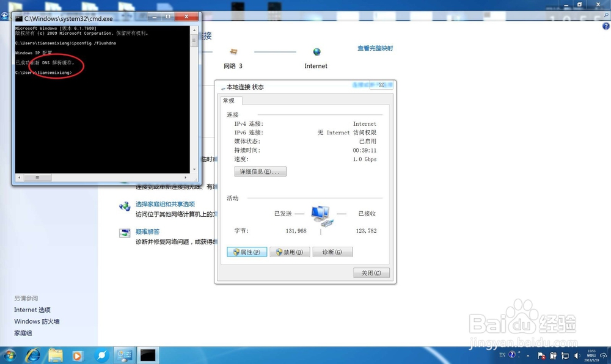Click the 关闭(C) button
Screen dimensions: 611x364
coord(371,273)
